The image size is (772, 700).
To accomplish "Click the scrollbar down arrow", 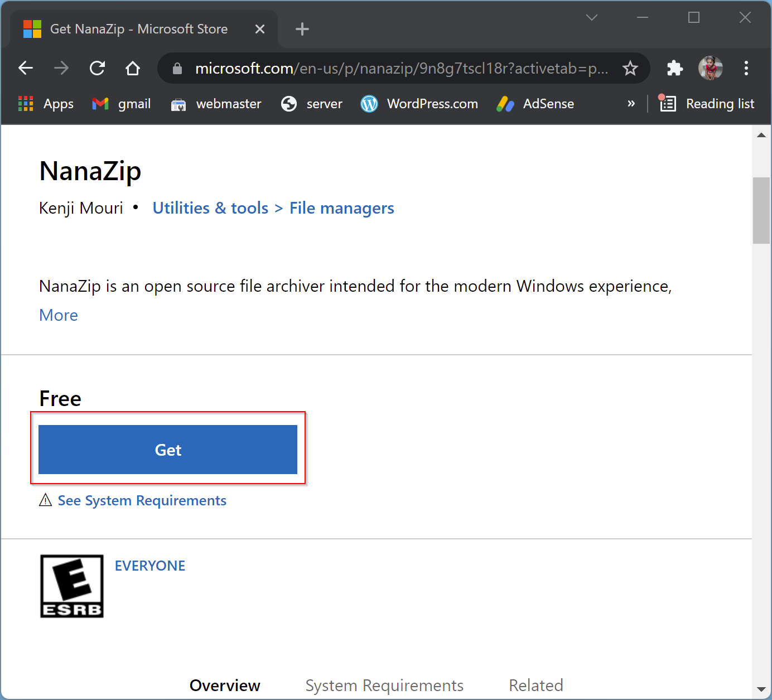I will tap(761, 689).
